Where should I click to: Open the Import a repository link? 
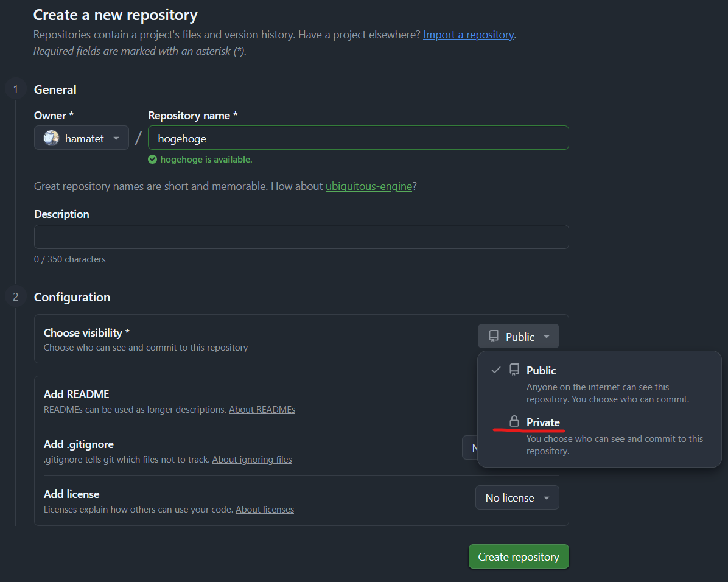pyautogui.click(x=468, y=35)
